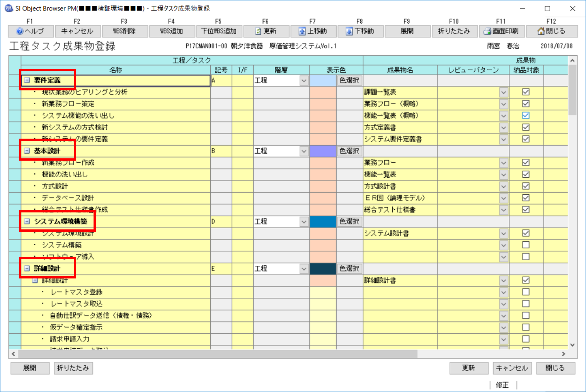Viewport: 586px width, 392px height.
Task: Toggle 納品対象 checkbox for ＥＲ図（論理モデル）
Action: click(526, 198)
